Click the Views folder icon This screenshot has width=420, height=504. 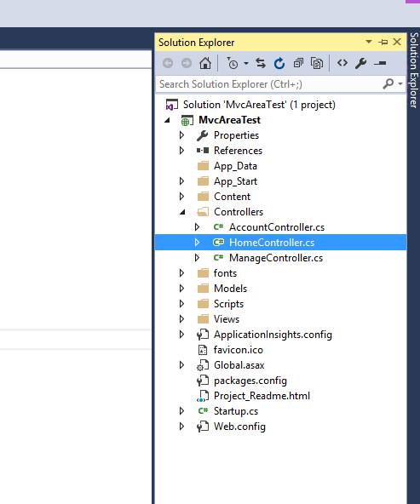(203, 319)
